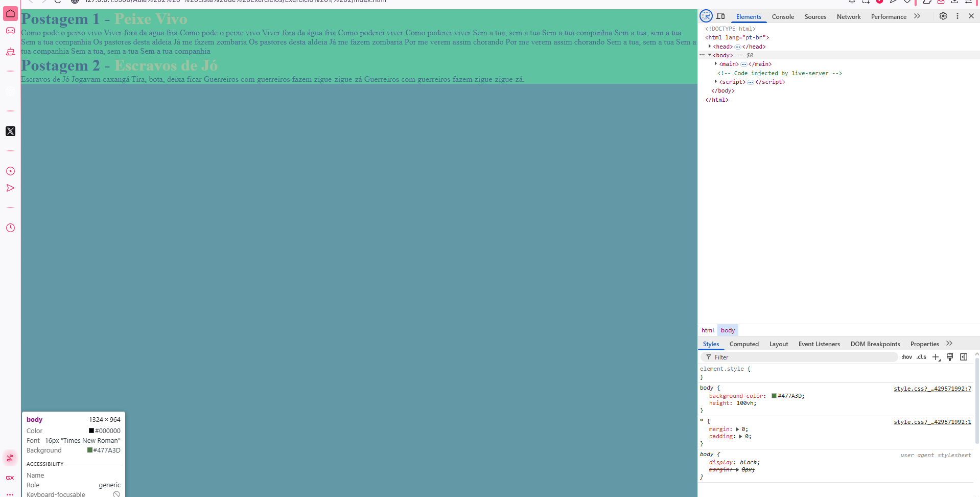Open the browser sidebar home icon
Viewport: 980px width, 497px height.
(x=10, y=13)
